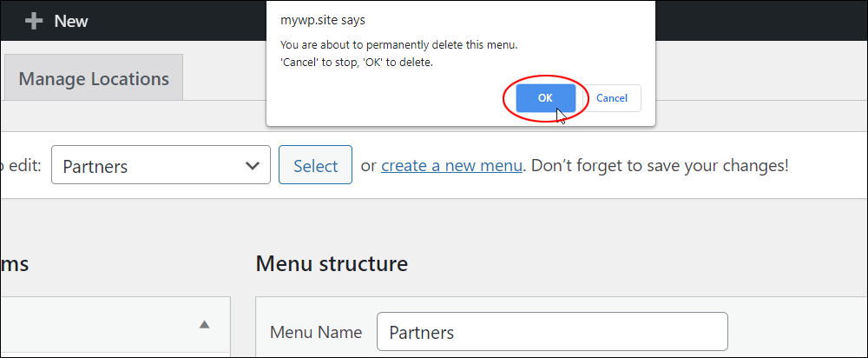This screenshot has height=358, width=868.
Task: Click into the Menu Name text field
Action: [552, 332]
